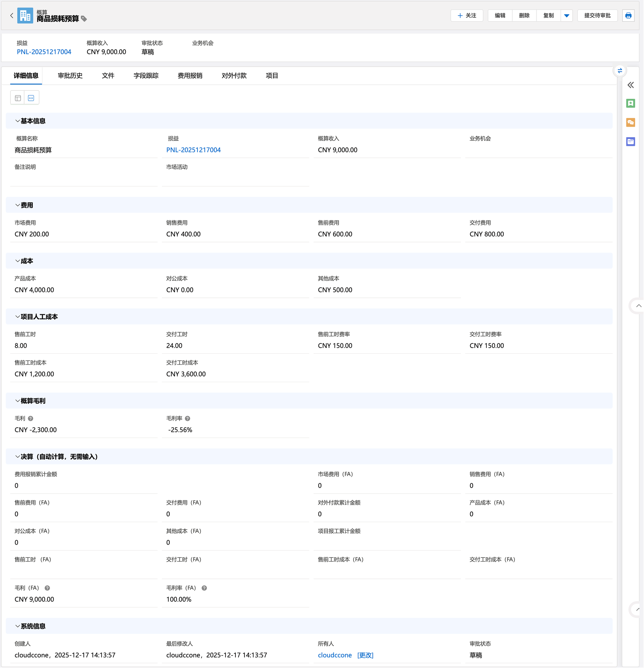
Task: Open dropdown arrow beside 复制 button
Action: click(567, 16)
